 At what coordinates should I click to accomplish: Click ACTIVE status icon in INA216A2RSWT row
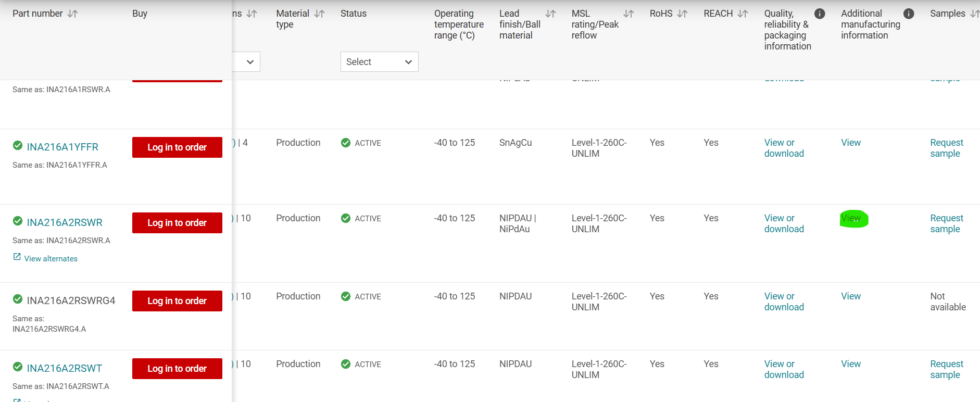tap(346, 364)
